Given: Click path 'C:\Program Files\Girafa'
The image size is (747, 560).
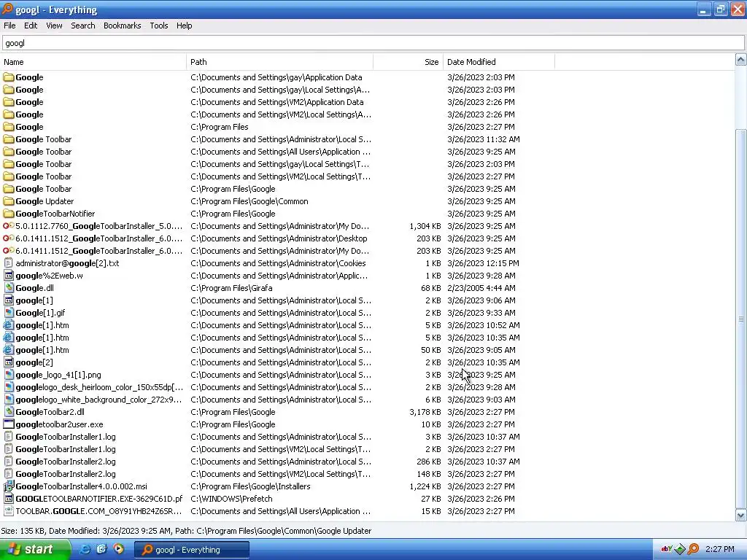Looking at the screenshot, I should 231,288.
